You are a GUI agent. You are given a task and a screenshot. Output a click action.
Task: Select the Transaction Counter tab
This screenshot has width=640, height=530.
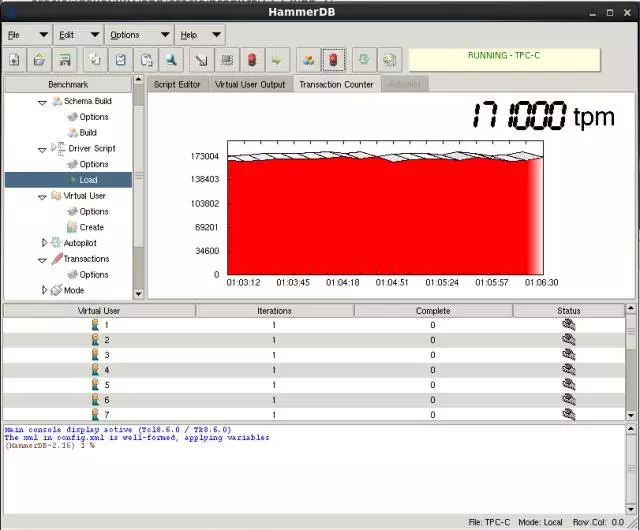(x=336, y=85)
